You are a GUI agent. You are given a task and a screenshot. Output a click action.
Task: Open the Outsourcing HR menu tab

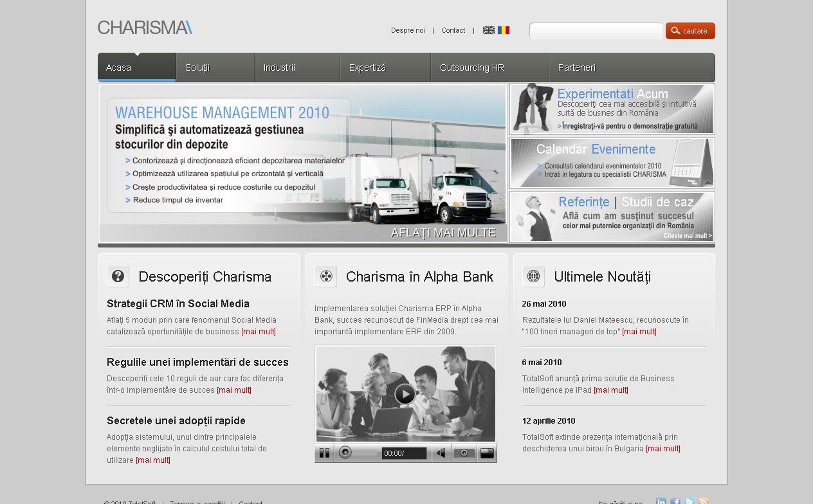click(x=490, y=67)
